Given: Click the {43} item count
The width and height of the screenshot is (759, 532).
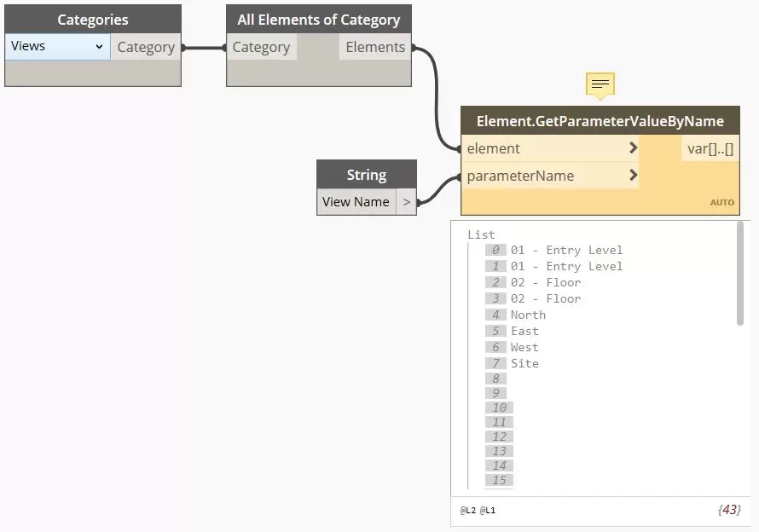Looking at the screenshot, I should tap(728, 510).
